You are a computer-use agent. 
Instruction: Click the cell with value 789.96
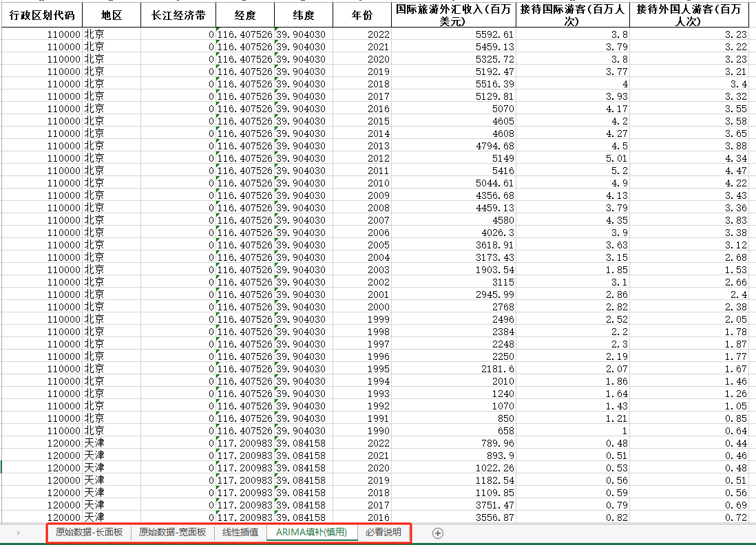click(x=454, y=443)
